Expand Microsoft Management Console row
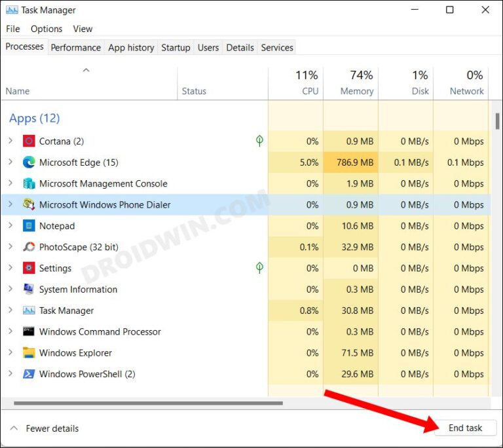This screenshot has width=503, height=448. pyautogui.click(x=10, y=183)
